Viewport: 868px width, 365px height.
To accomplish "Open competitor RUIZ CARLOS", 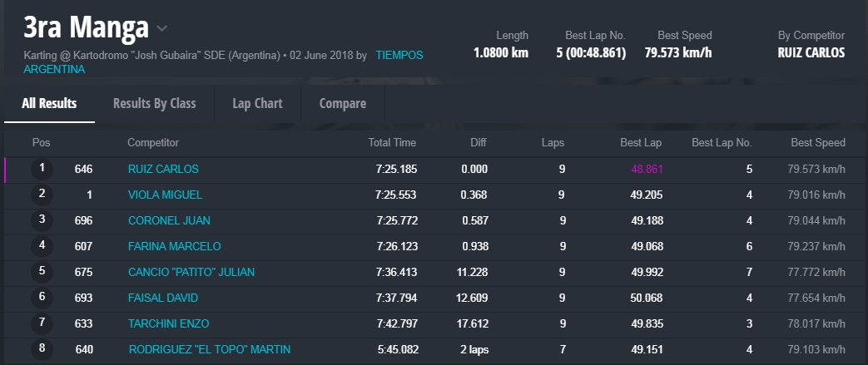I will (x=163, y=170).
